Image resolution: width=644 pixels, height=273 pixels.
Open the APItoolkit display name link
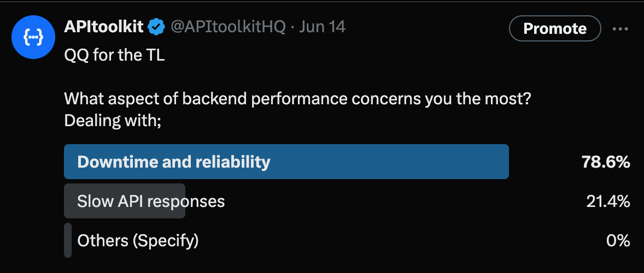point(104,27)
